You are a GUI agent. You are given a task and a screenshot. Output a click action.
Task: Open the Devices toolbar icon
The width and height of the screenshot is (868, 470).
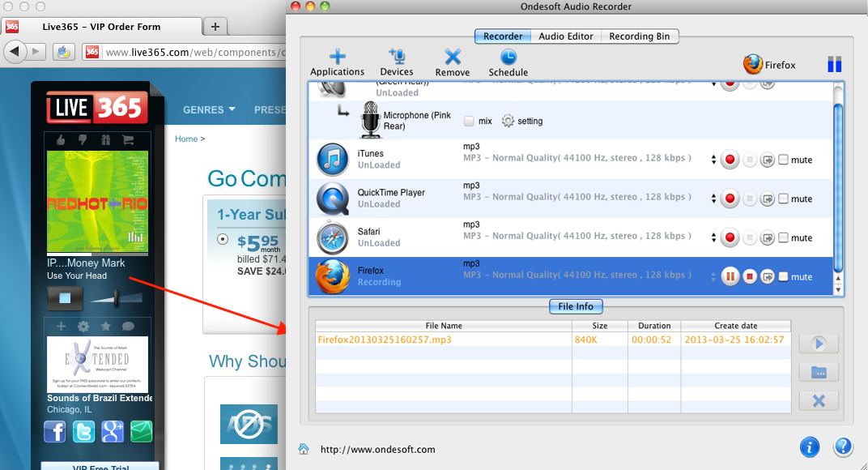point(397,57)
